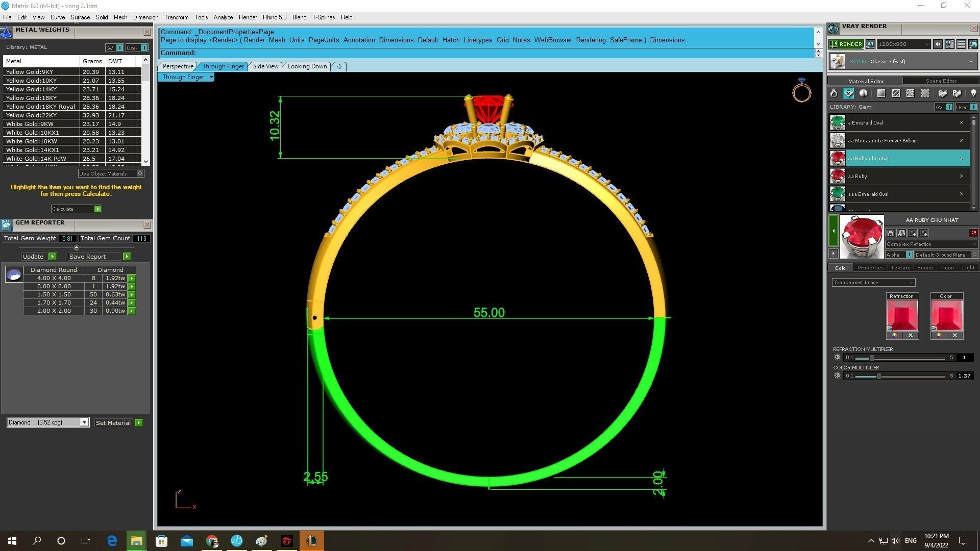The width and height of the screenshot is (980, 551).
Task: Click the save-all materials icon
Action: pyautogui.click(x=901, y=233)
